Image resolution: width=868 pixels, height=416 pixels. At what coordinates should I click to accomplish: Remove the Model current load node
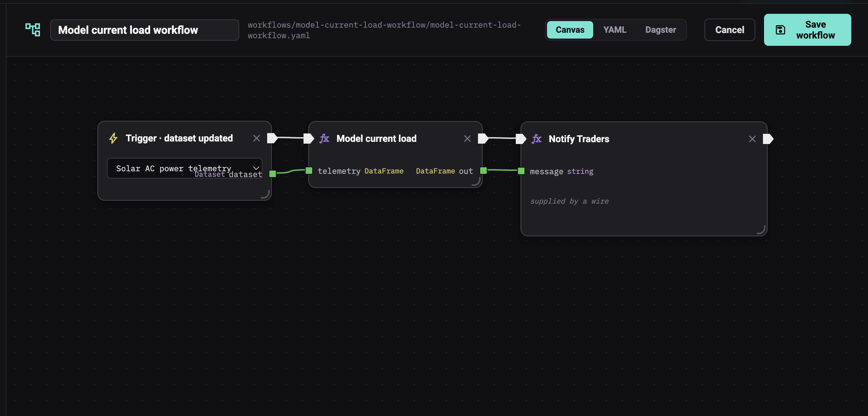(x=467, y=139)
